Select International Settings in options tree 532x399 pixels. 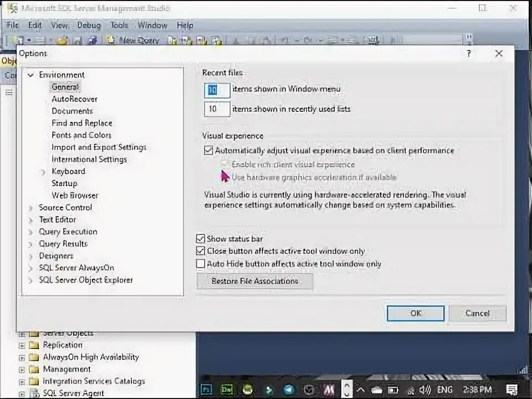click(x=89, y=159)
